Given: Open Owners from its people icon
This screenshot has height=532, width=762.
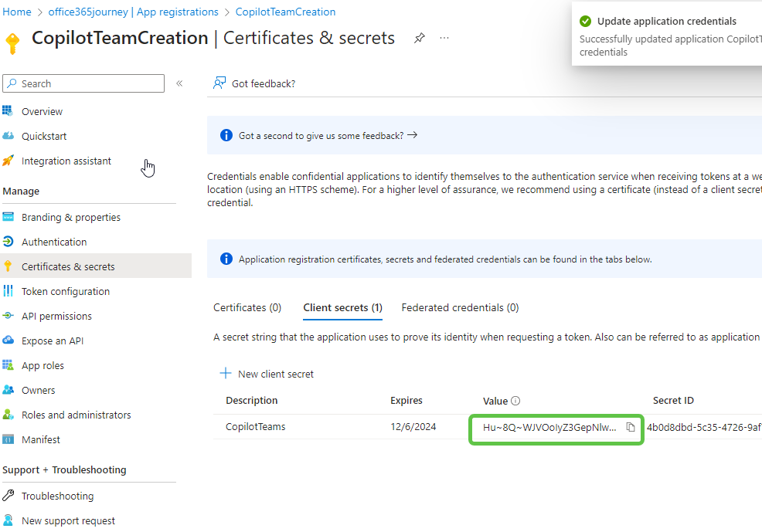Looking at the screenshot, I should [x=9, y=390].
